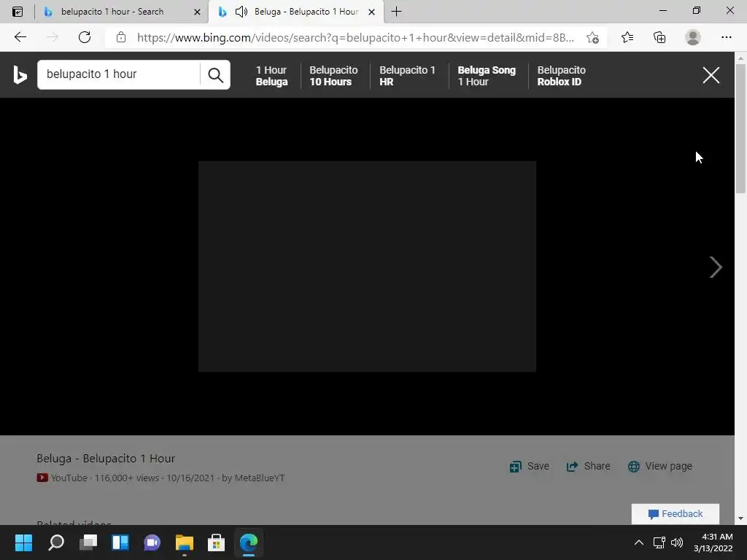Open Chat app from taskbar
Image resolution: width=747 pixels, height=560 pixels.
[x=152, y=542]
